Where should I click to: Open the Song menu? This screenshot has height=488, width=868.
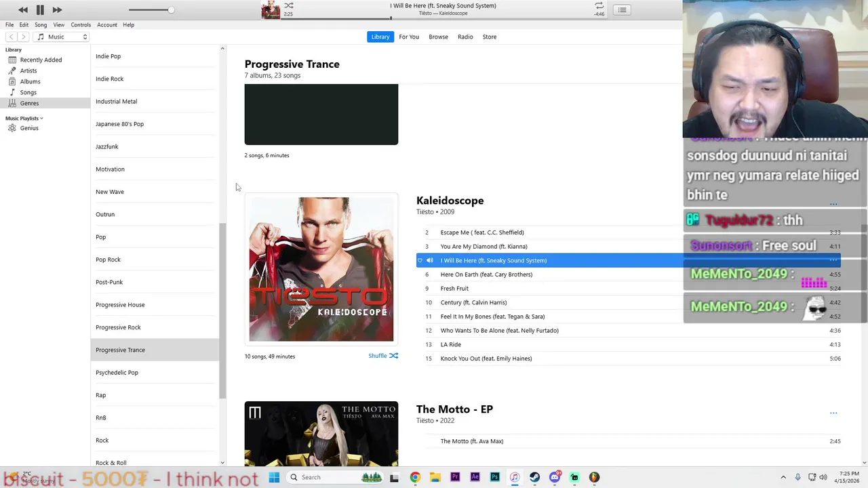click(41, 24)
